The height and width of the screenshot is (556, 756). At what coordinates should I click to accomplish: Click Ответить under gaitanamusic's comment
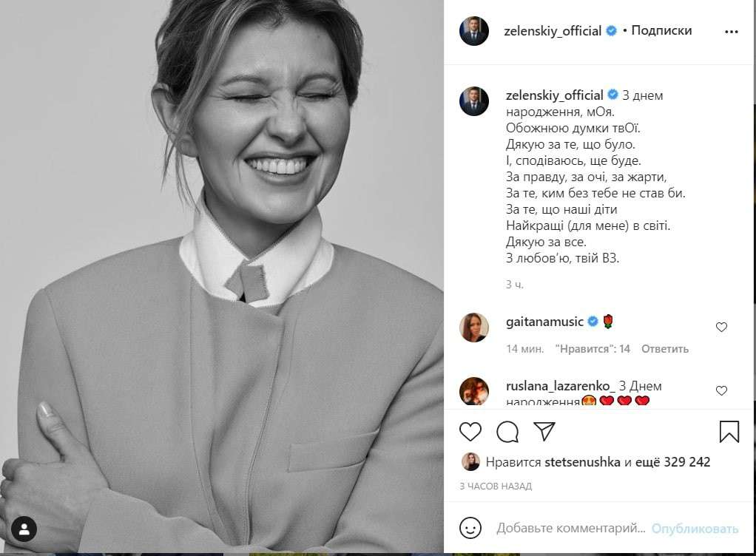[x=666, y=348]
